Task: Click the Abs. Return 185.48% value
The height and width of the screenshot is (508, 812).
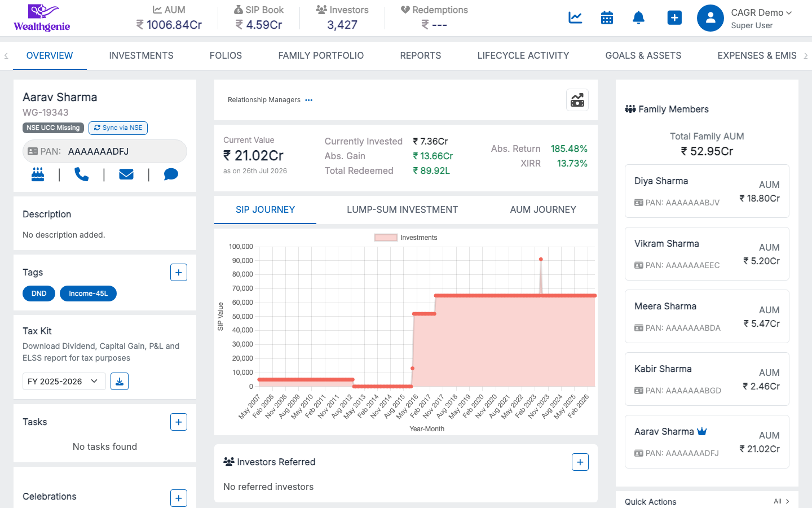Action: coord(569,148)
